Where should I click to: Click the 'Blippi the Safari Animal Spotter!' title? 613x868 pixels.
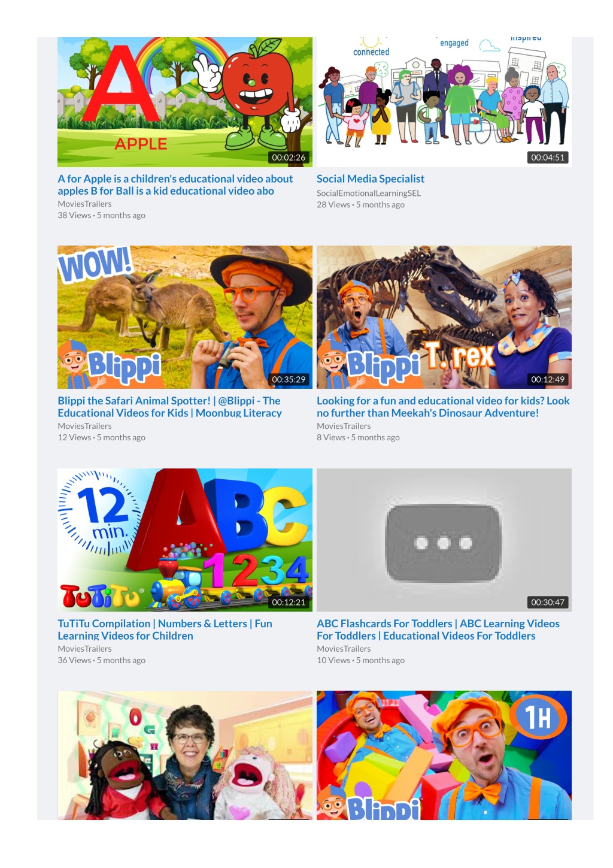click(169, 407)
